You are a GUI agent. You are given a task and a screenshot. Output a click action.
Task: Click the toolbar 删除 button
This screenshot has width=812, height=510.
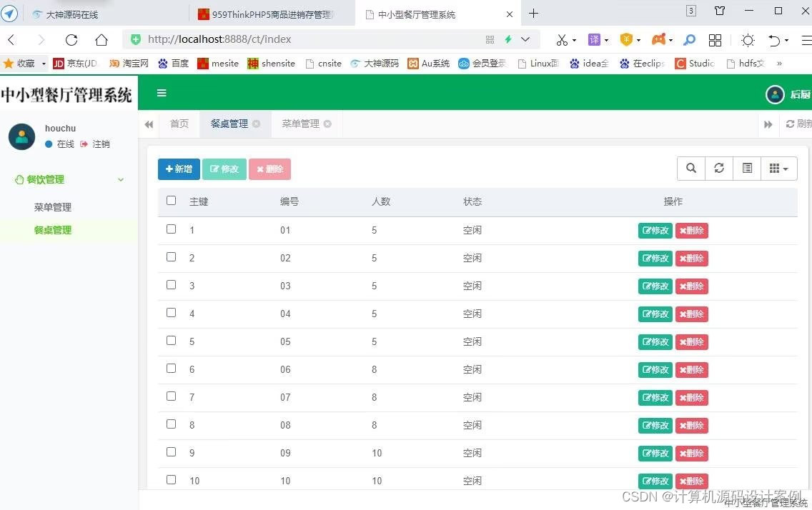[x=269, y=169]
